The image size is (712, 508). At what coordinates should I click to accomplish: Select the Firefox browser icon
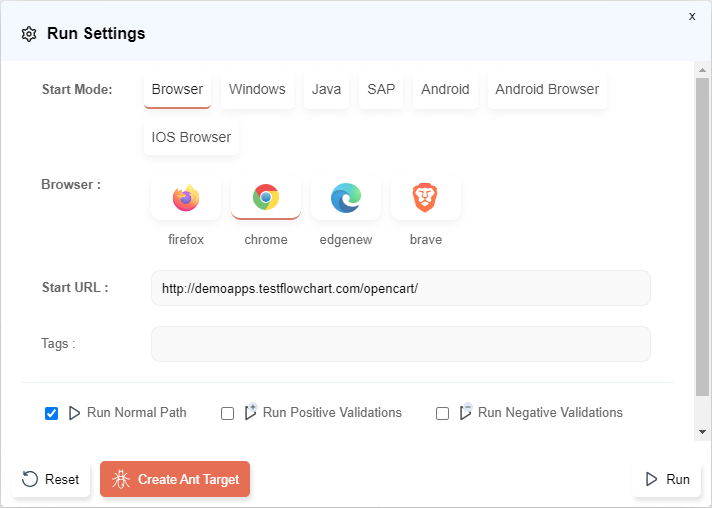coord(186,198)
